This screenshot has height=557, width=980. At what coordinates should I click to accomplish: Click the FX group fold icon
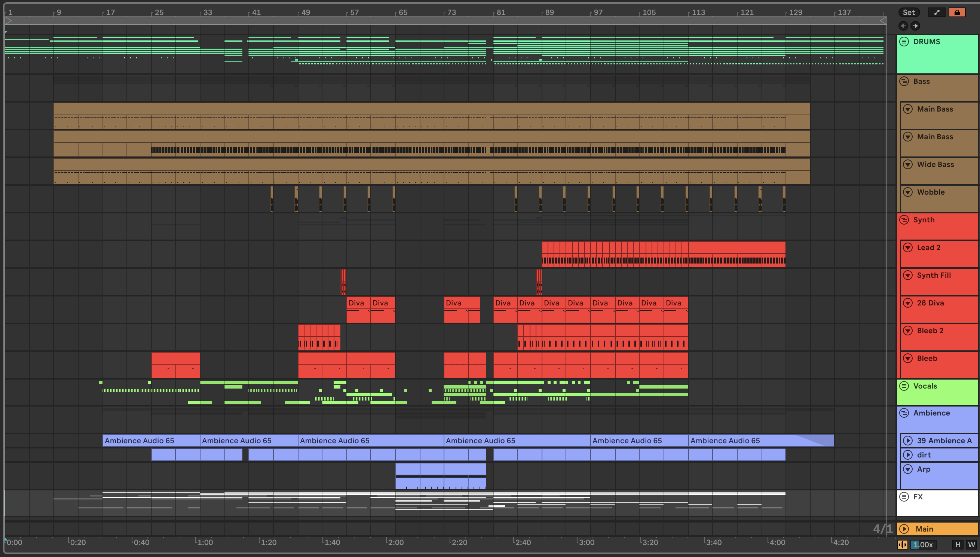click(904, 497)
